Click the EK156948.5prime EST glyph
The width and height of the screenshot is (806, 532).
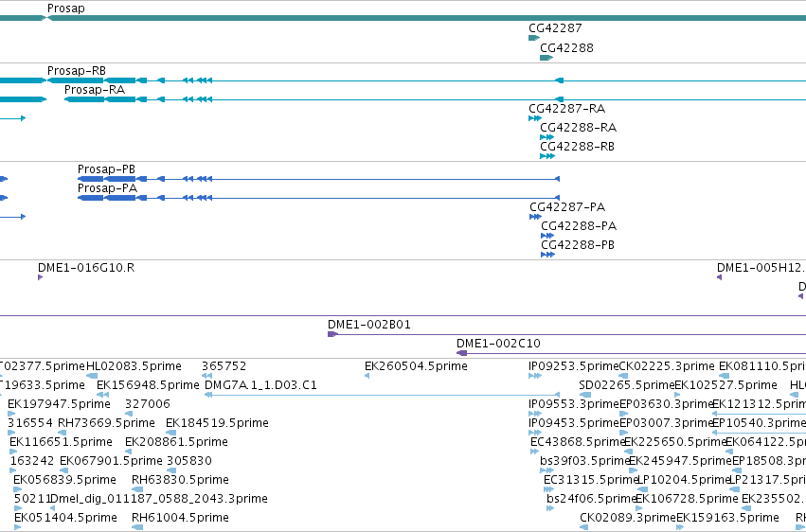pos(103,395)
